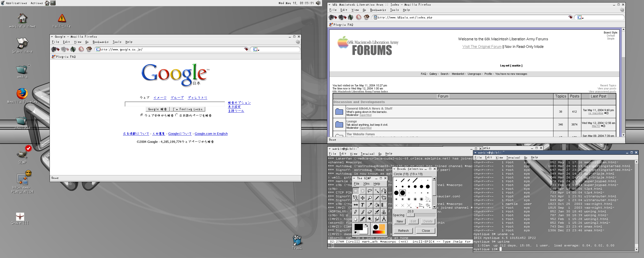Select the Magnify zoom tool in GIMP
The height and width of the screenshot is (258, 644).
click(370, 198)
